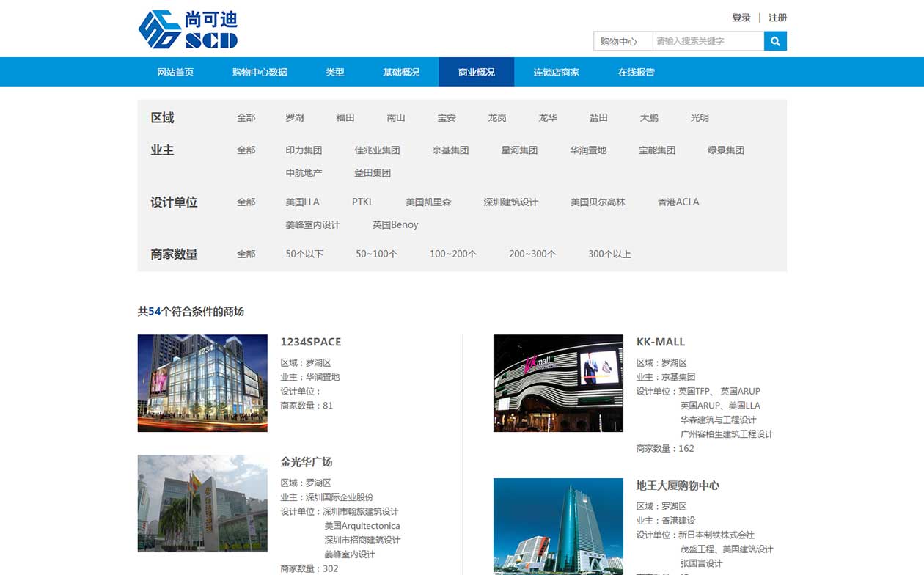The height and width of the screenshot is (575, 924).
Task: Filter by designer 香港ACLA
Action: (678, 202)
